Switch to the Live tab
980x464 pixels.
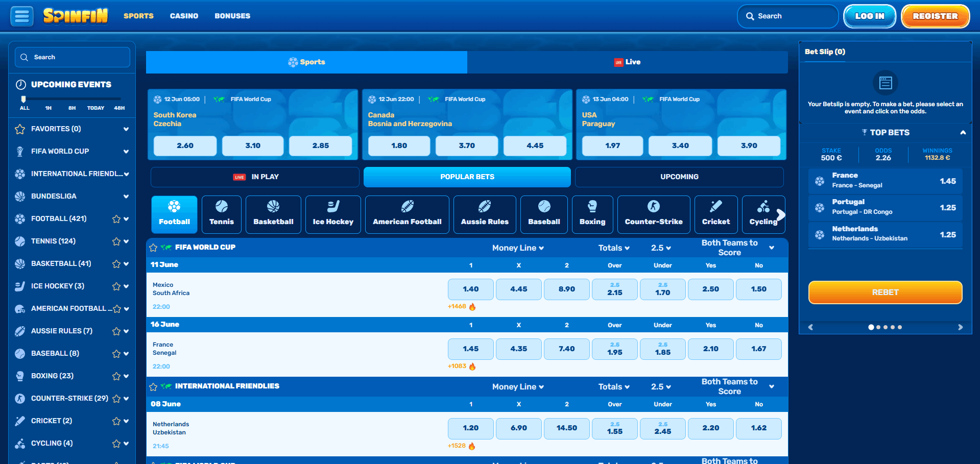(627, 62)
